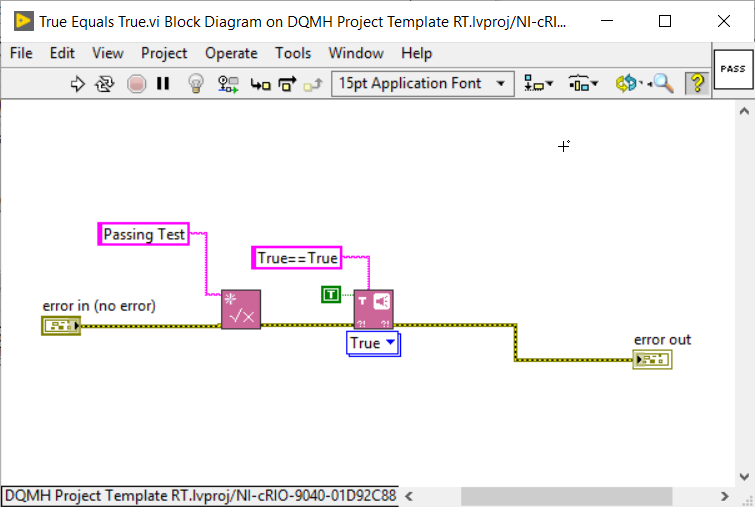The width and height of the screenshot is (755, 507).
Task: Select the True==True string constant
Action: (297, 258)
